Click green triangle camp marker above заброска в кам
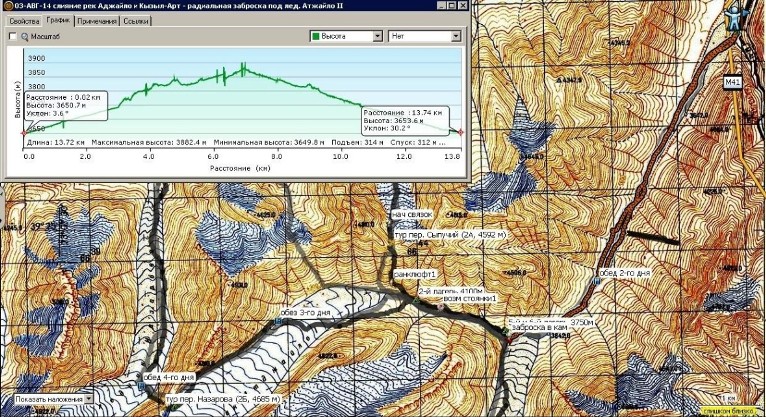Viewport: 766px width, 417px height. click(505, 331)
